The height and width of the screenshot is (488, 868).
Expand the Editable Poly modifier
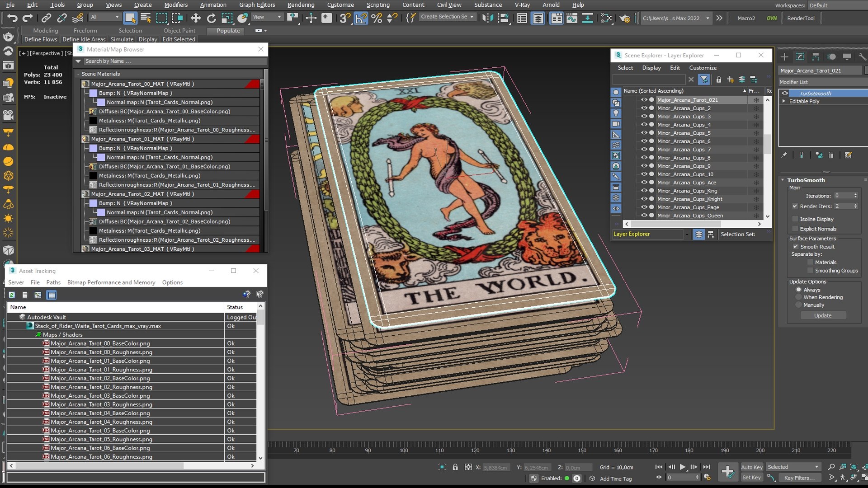coord(784,101)
